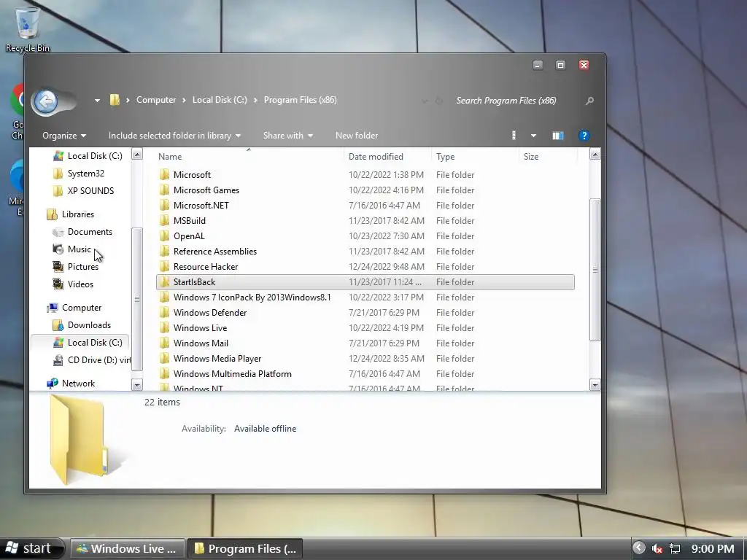
Task: Select the Windows Media Player folder icon
Action: click(x=164, y=358)
